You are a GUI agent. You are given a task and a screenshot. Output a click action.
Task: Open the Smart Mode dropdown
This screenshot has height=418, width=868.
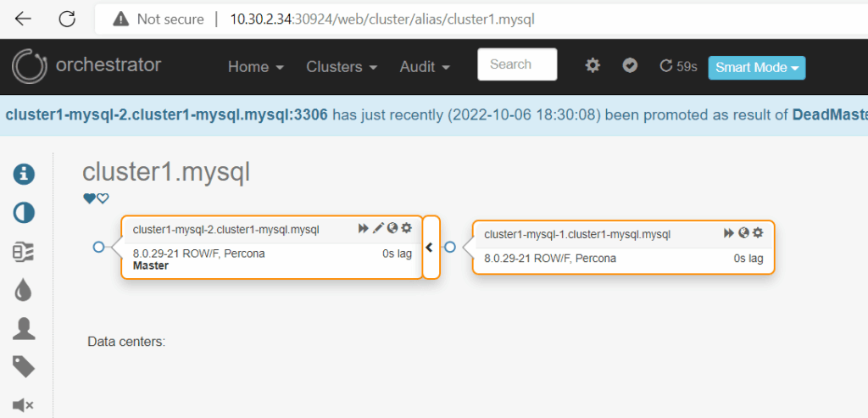(757, 68)
